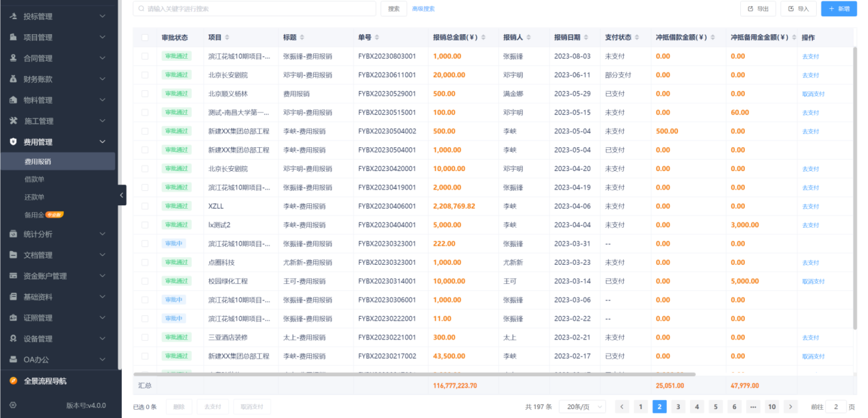Tick the checkbox for row FYBX20230529001
The height and width of the screenshot is (418, 868).
(x=144, y=93)
